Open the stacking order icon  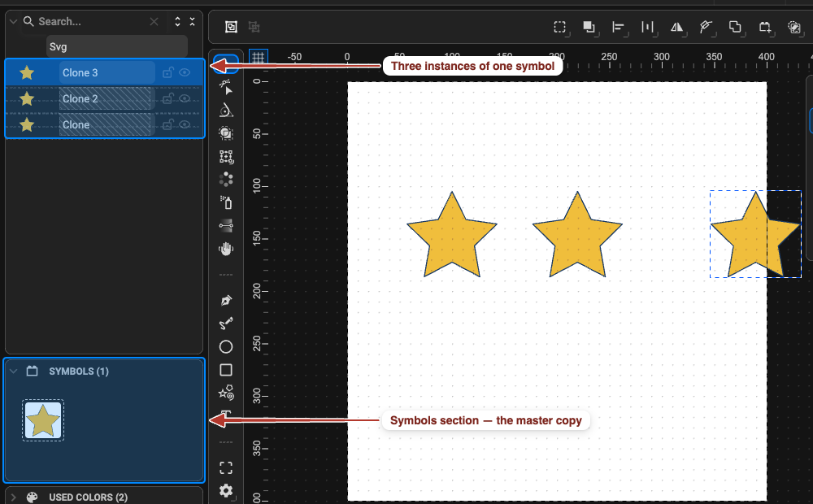pos(589,27)
